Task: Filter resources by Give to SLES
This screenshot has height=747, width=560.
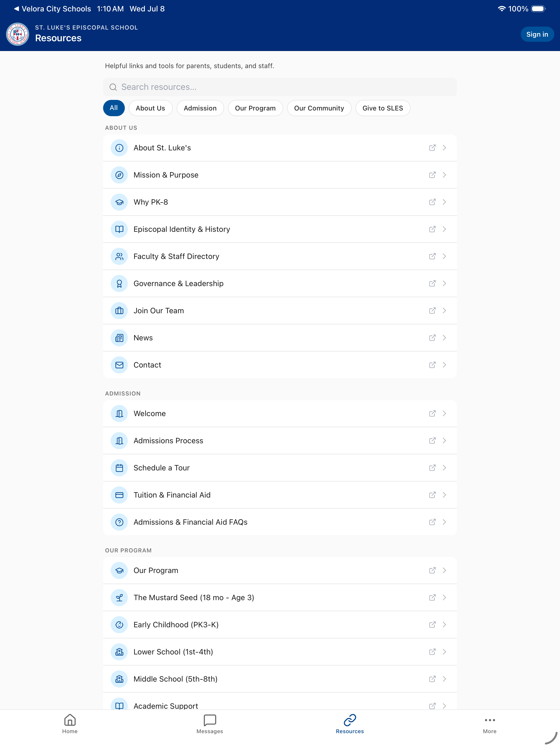Action: tap(383, 108)
